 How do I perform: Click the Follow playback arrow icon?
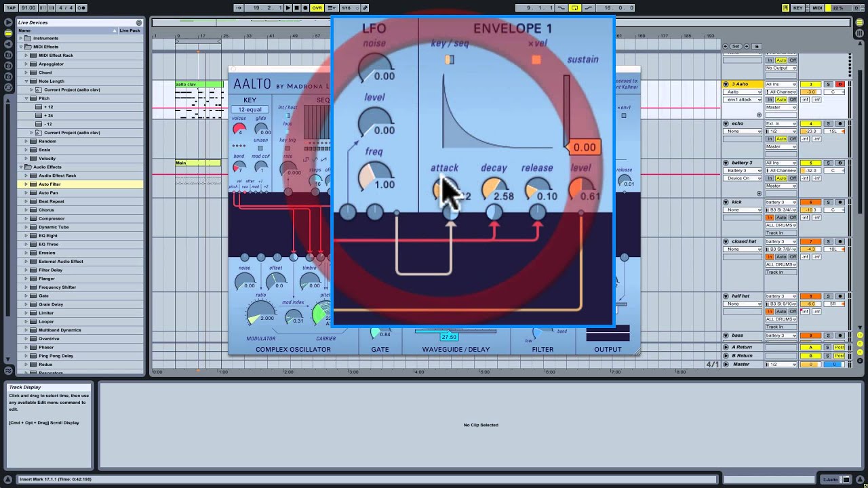(x=239, y=7)
